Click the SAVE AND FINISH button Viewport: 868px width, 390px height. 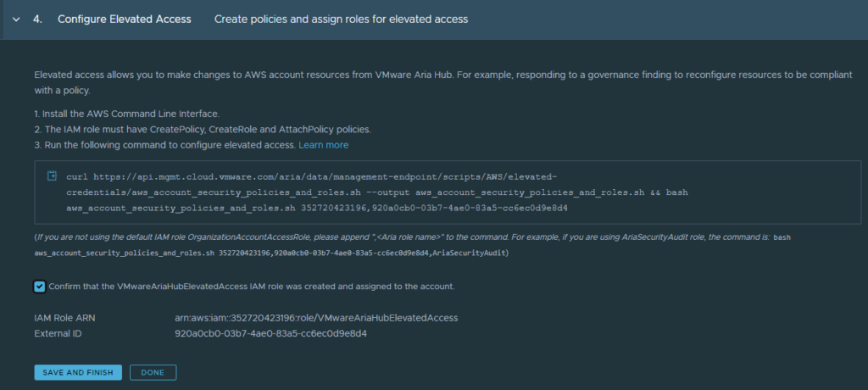click(78, 372)
